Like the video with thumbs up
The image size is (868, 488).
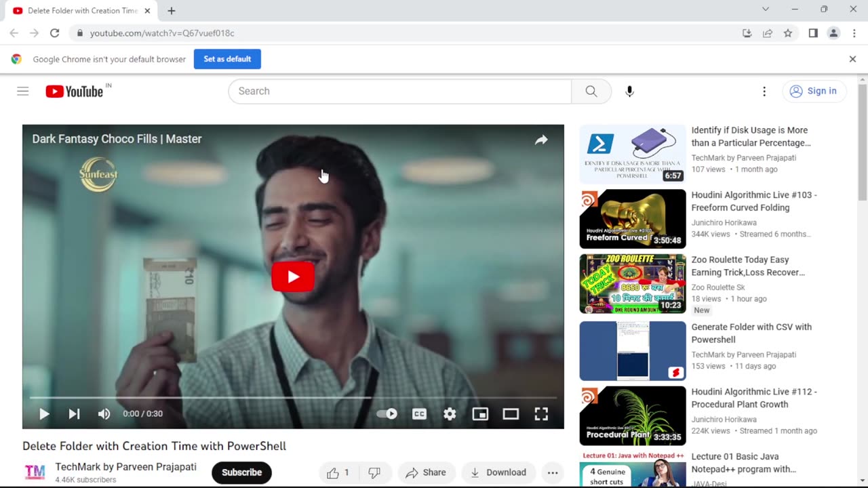(x=338, y=472)
